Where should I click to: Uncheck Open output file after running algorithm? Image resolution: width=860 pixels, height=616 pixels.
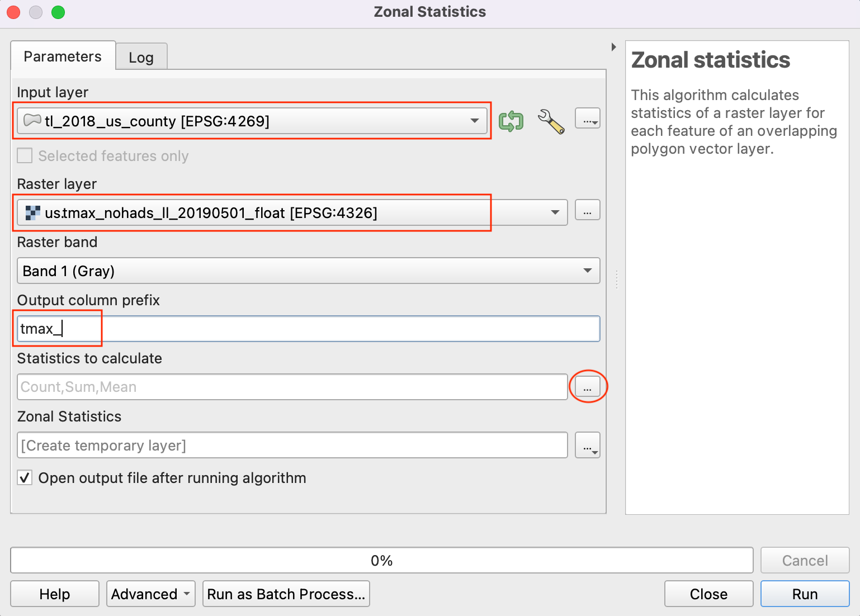pos(25,478)
